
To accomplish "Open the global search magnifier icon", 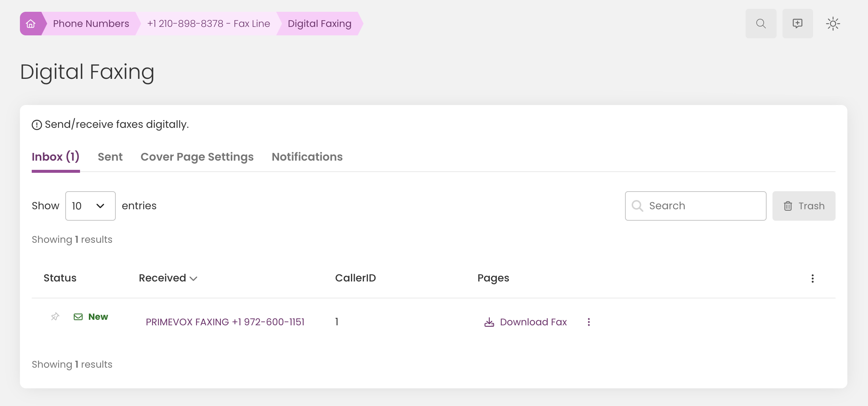I will click(x=760, y=23).
